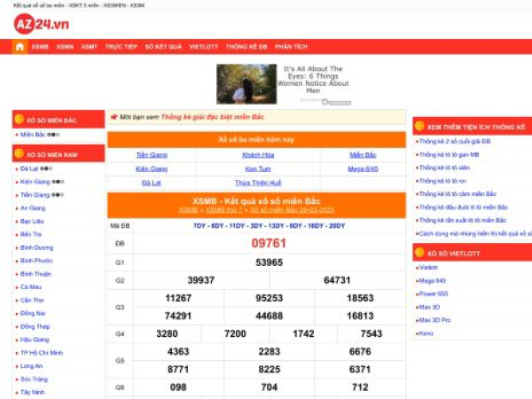
Task: Click coin icon beside Xem thêm tiện ích thống kê
Action: [420, 127]
